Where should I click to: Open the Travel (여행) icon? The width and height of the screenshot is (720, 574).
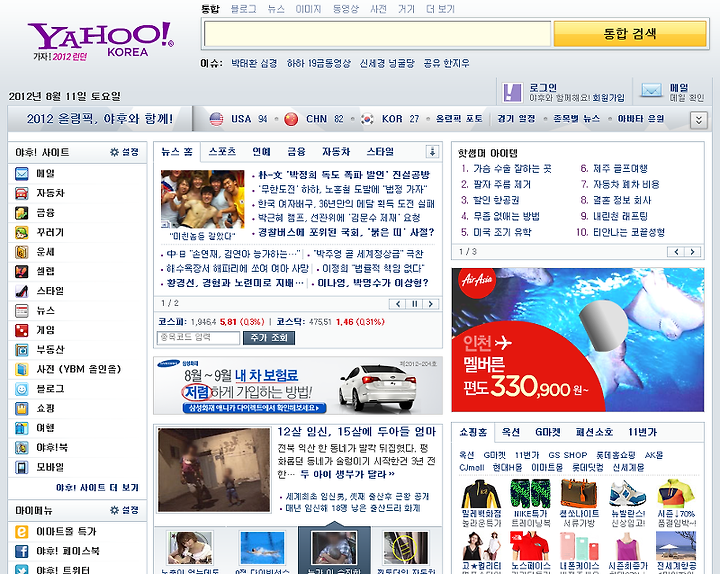tap(22, 428)
